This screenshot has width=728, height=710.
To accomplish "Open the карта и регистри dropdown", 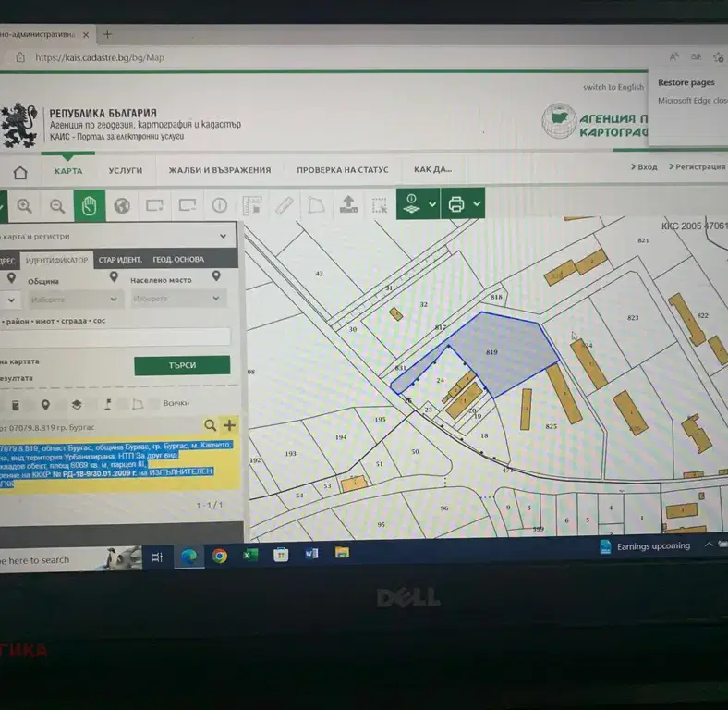I will pos(118,236).
